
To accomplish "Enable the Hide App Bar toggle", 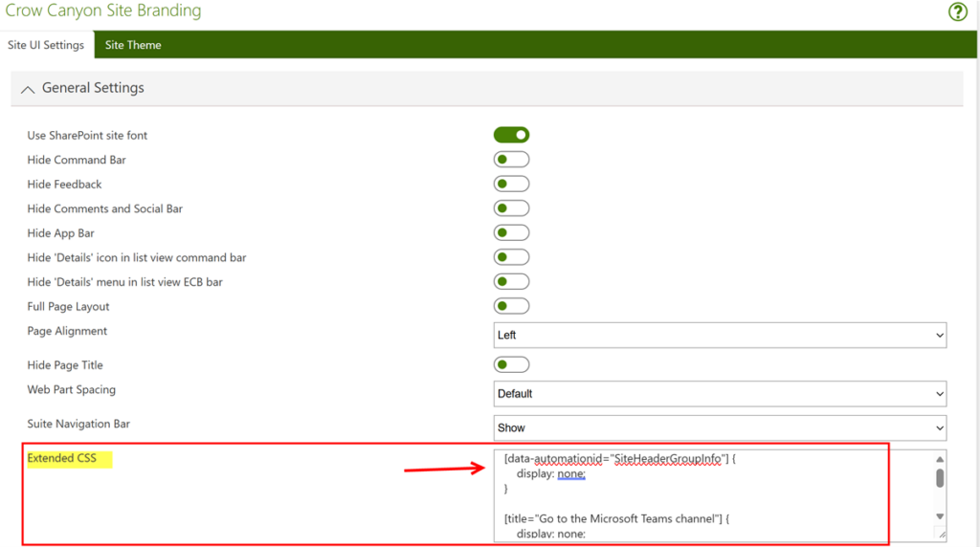I will [511, 233].
